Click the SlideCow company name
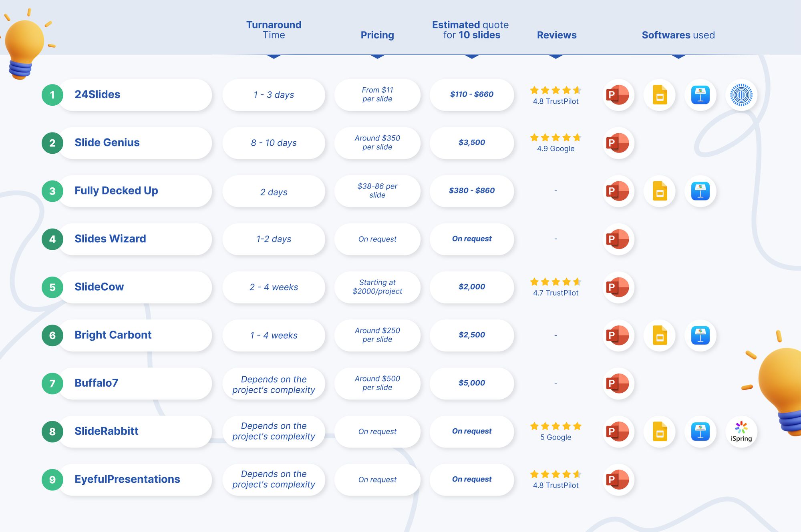This screenshot has width=801, height=532. tap(99, 287)
